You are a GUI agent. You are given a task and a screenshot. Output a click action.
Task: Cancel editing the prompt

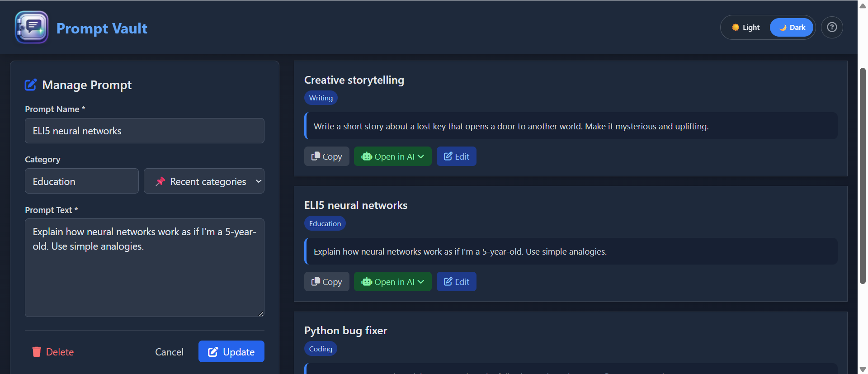click(169, 352)
